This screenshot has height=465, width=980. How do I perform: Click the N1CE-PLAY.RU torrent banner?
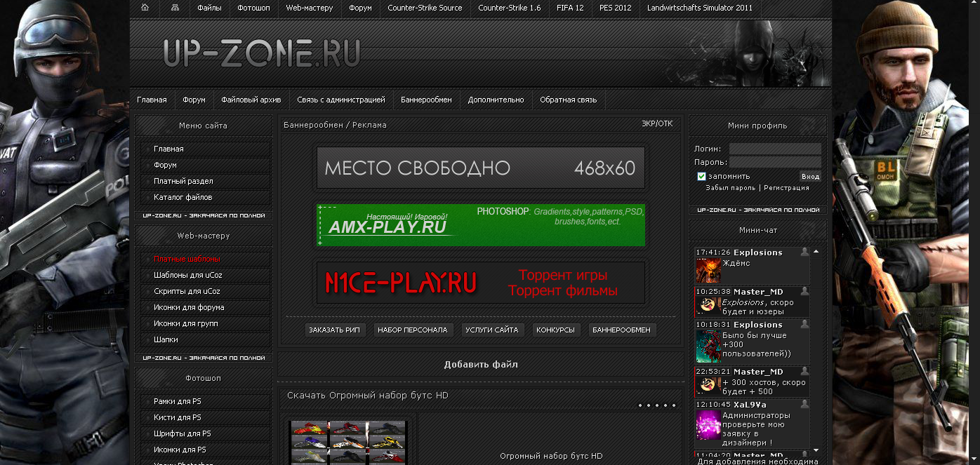(481, 283)
